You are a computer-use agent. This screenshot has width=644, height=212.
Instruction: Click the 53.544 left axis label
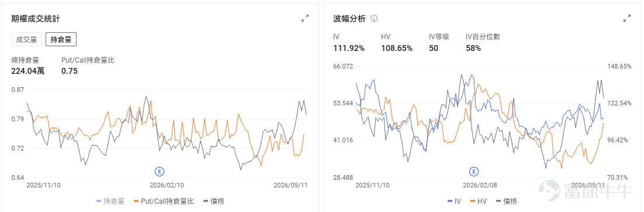point(343,103)
